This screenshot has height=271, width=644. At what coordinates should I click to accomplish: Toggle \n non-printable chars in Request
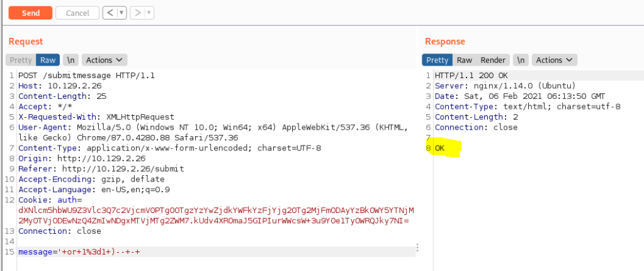(71, 60)
